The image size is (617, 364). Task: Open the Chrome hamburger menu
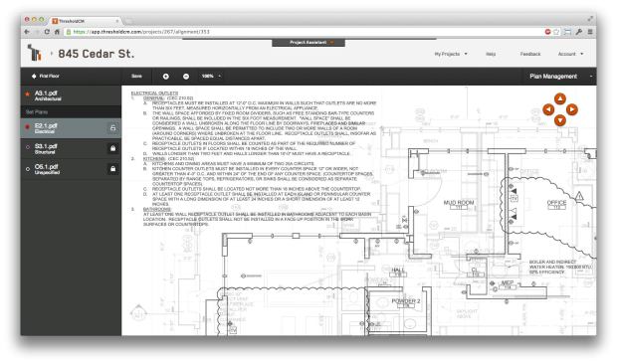(x=590, y=32)
